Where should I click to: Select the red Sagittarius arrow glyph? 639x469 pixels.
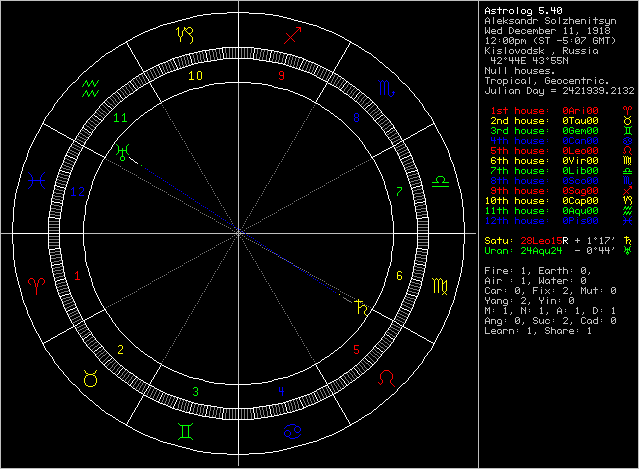[292, 37]
